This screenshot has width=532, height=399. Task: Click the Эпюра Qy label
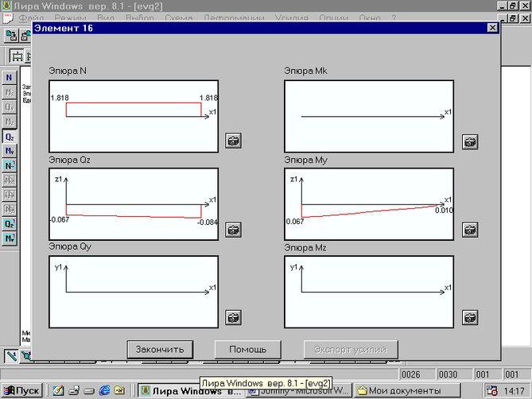pyautogui.click(x=70, y=246)
